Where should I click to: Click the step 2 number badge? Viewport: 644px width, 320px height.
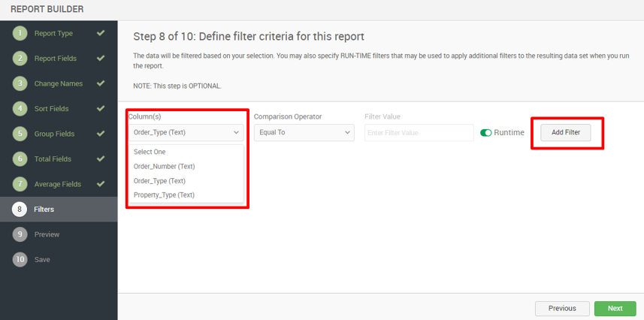click(x=20, y=59)
